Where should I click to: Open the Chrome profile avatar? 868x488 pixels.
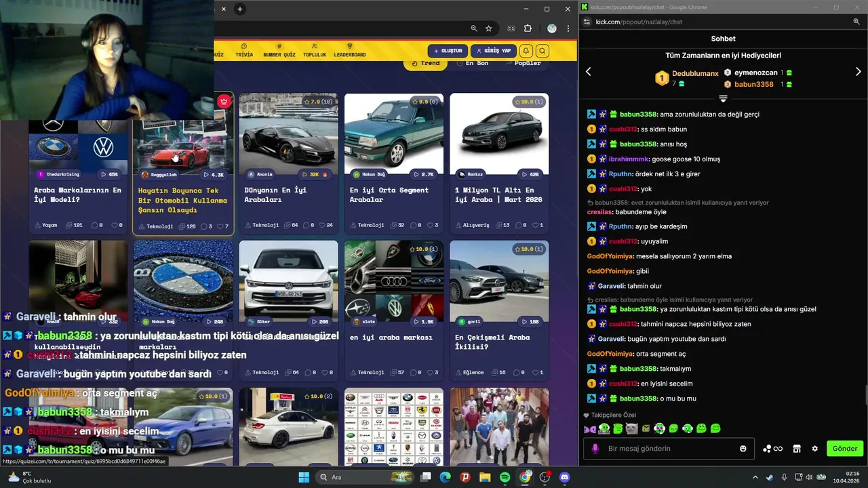[x=552, y=28]
